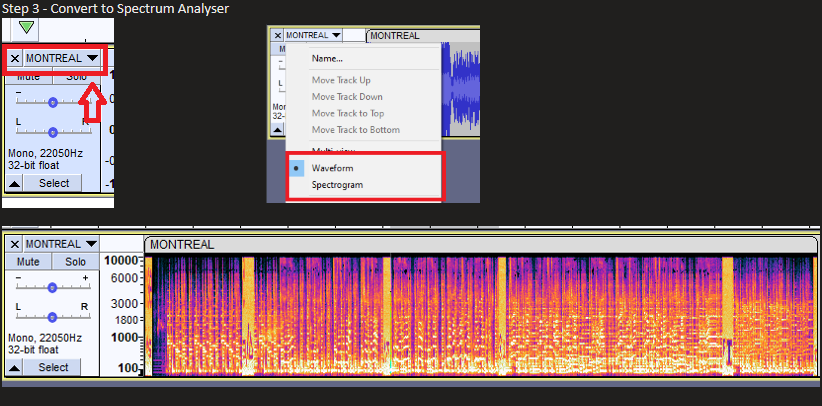Open the MONTREAL dropdown in the spectrogram track

61,244
